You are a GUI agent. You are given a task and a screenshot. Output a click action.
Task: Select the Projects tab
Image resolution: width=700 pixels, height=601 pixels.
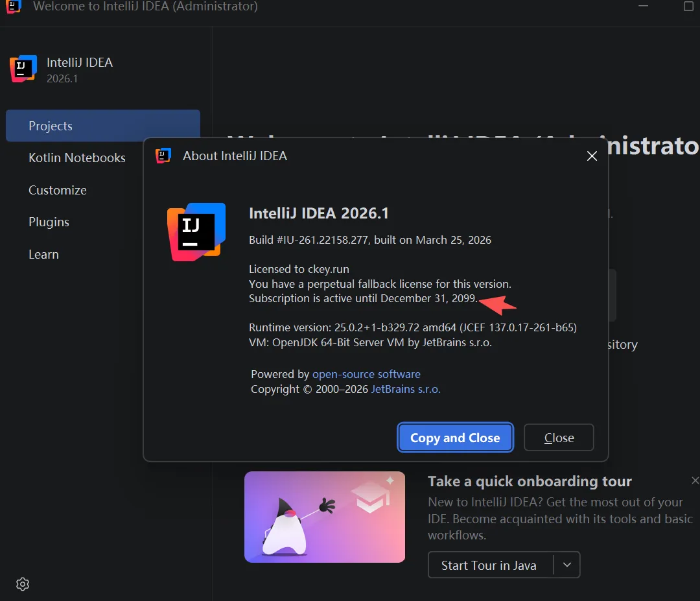pos(103,126)
